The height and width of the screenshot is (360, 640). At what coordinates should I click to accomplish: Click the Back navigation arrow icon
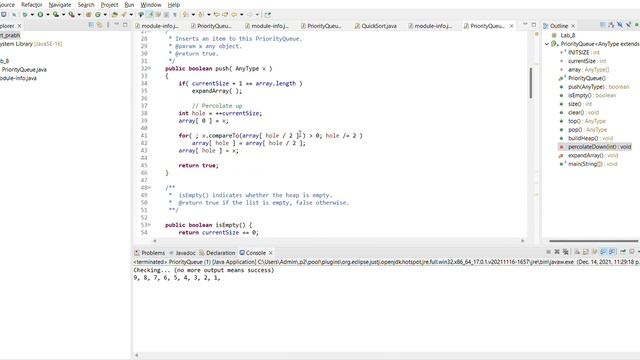click(234, 14)
